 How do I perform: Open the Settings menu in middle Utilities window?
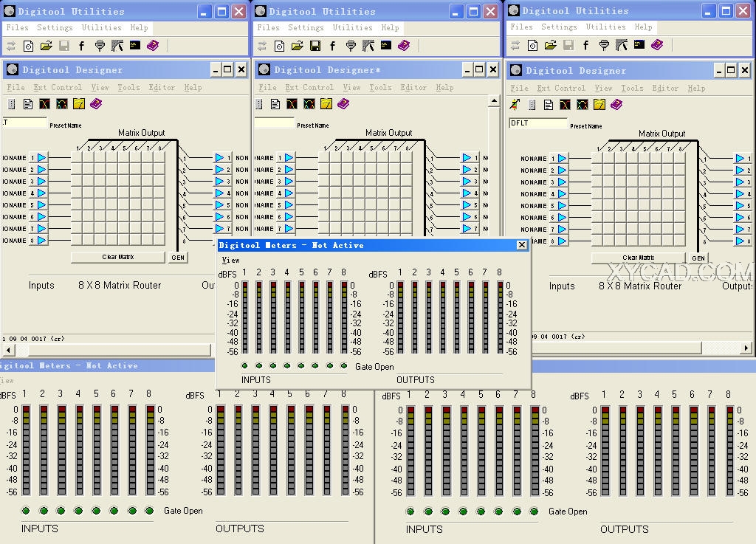pos(306,27)
